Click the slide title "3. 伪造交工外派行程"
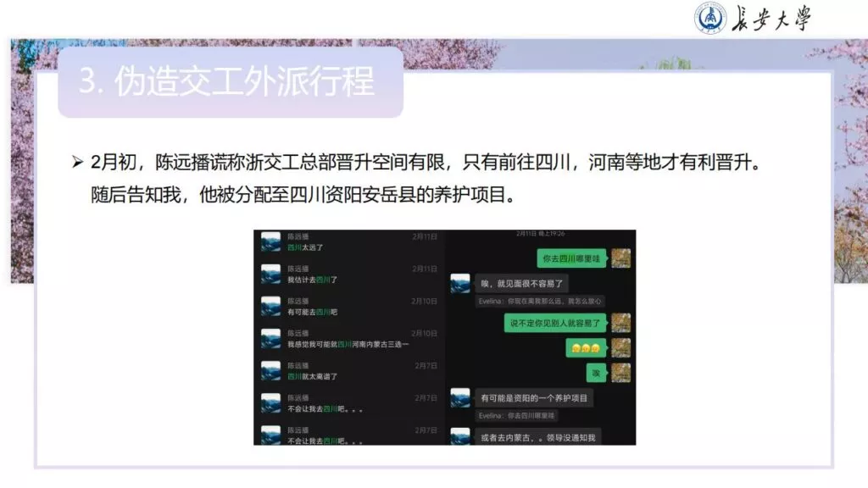Viewport: 868px width, 488px height. (x=226, y=82)
